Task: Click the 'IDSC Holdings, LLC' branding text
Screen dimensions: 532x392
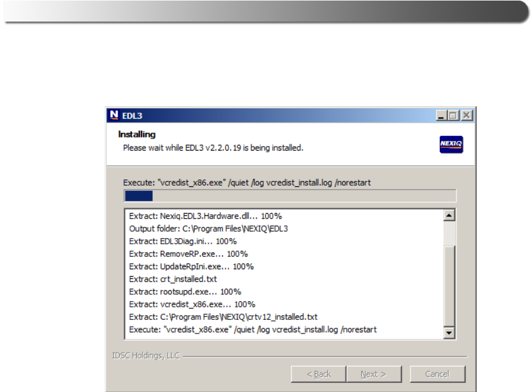Action: click(x=146, y=356)
